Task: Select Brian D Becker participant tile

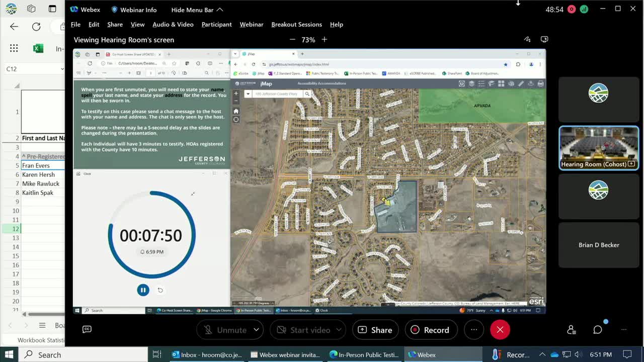Action: 599,245
